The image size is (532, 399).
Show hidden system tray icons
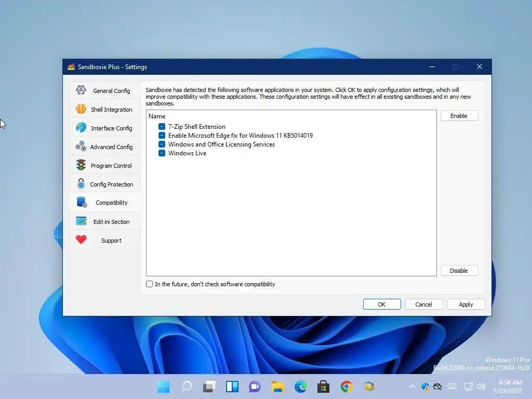pyautogui.click(x=412, y=387)
